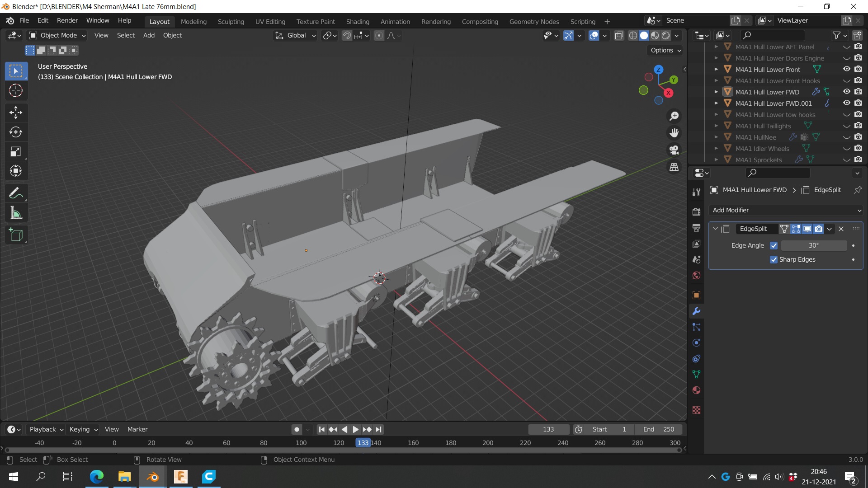
Task: Hide M4A1 Hull Lower Front in viewport
Action: click(x=846, y=69)
